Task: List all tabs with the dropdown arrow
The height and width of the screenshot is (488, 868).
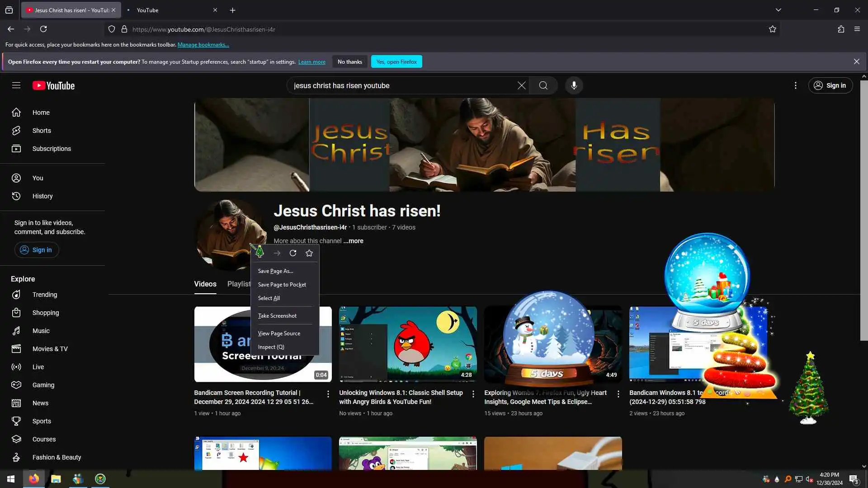Action: [x=778, y=10]
